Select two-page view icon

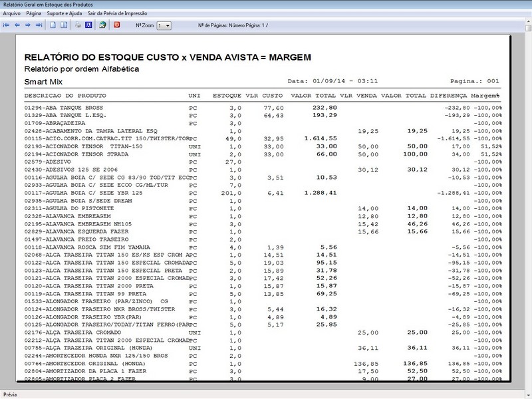coord(64,25)
